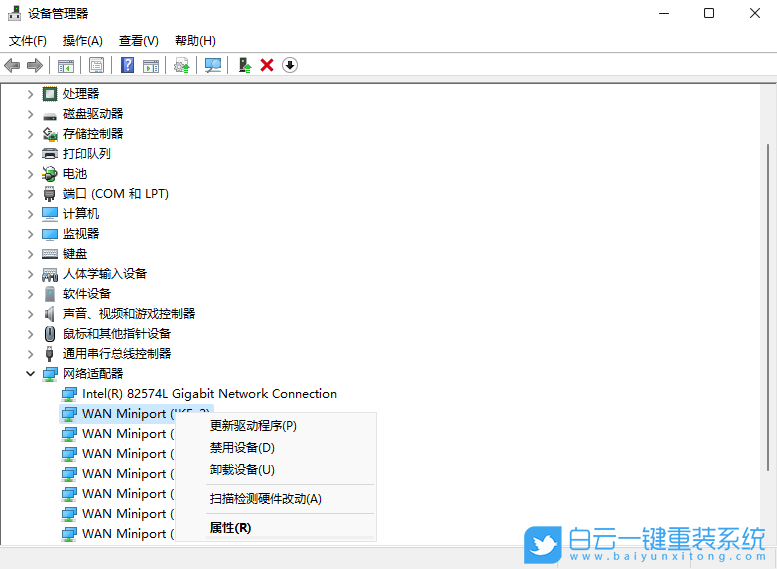Image resolution: width=777 pixels, height=569 pixels.
Task: Expand the 通用串行总线控制器 node
Action: 31,354
